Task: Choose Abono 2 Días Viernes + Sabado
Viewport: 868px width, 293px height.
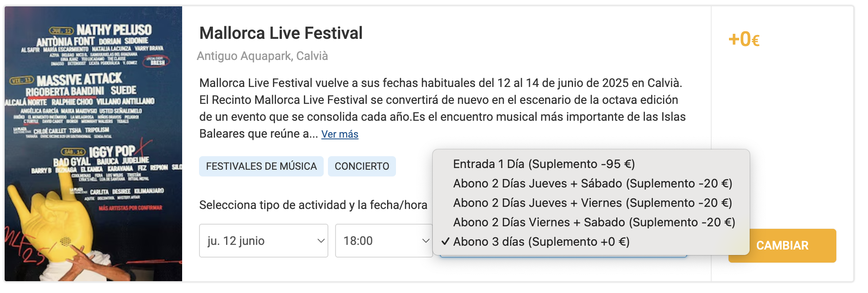Action: coord(591,222)
